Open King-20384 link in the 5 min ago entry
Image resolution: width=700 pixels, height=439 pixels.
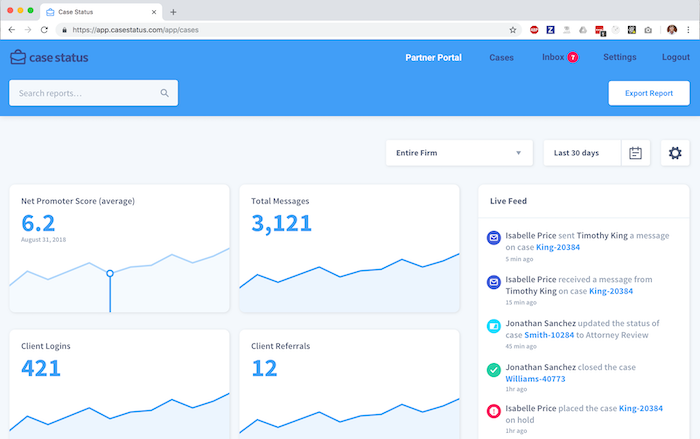click(558, 247)
